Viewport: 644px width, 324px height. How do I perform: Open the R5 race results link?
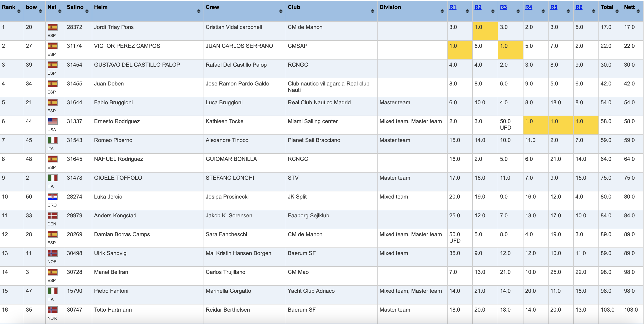tap(554, 7)
